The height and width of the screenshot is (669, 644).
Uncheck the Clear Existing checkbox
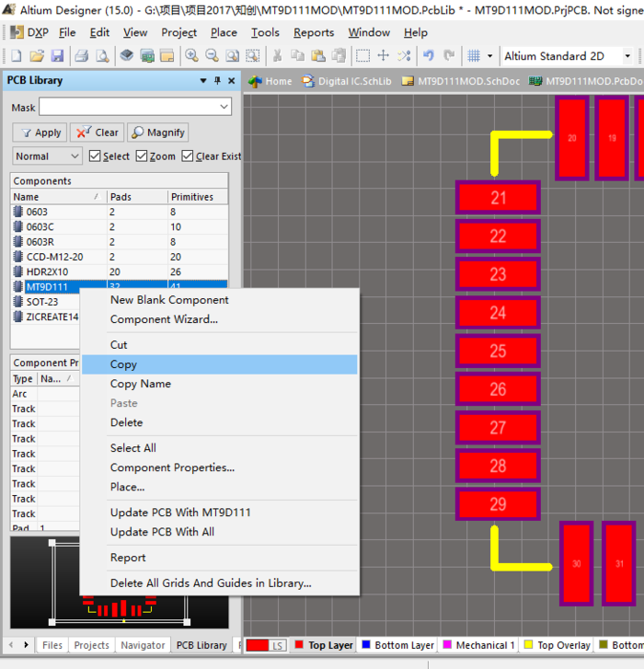188,156
